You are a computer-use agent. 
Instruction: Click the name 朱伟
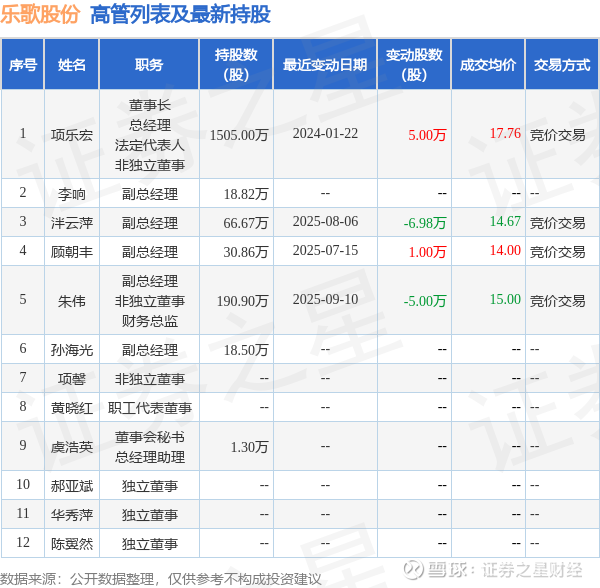pyautogui.click(x=72, y=301)
